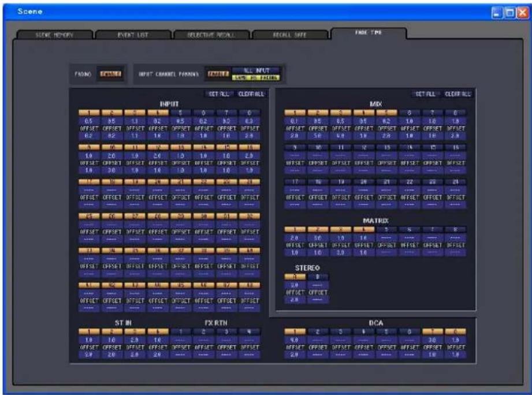Maximize the Scene window
Image resolution: width=532 pixels, height=395 pixels.
click(509, 13)
